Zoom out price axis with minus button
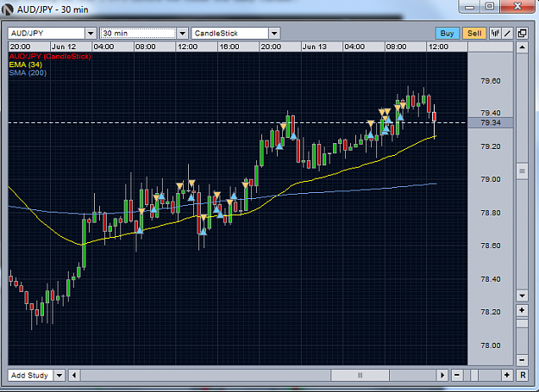This screenshot has width=539, height=392. click(522, 360)
